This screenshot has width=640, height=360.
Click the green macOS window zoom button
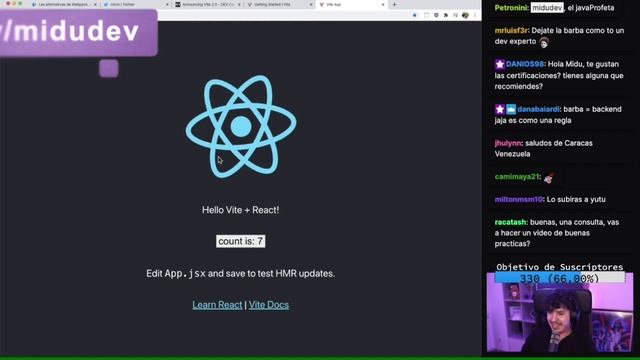click(20, 3)
